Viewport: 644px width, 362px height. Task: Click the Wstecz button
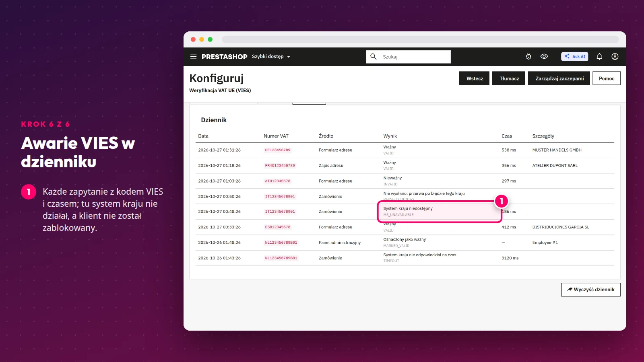point(474,78)
